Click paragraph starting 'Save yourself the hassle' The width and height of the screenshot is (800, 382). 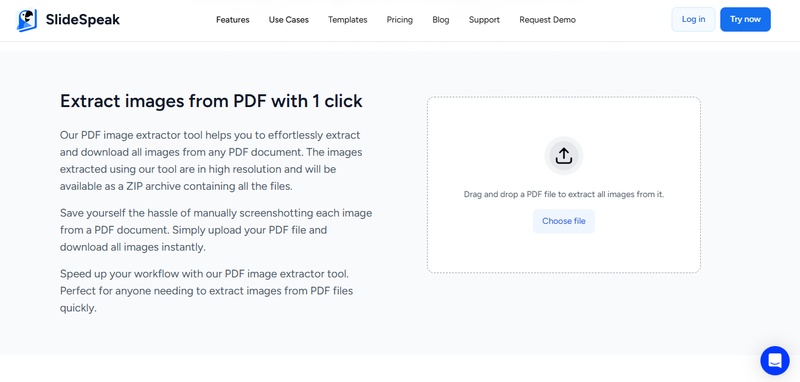[216, 230]
